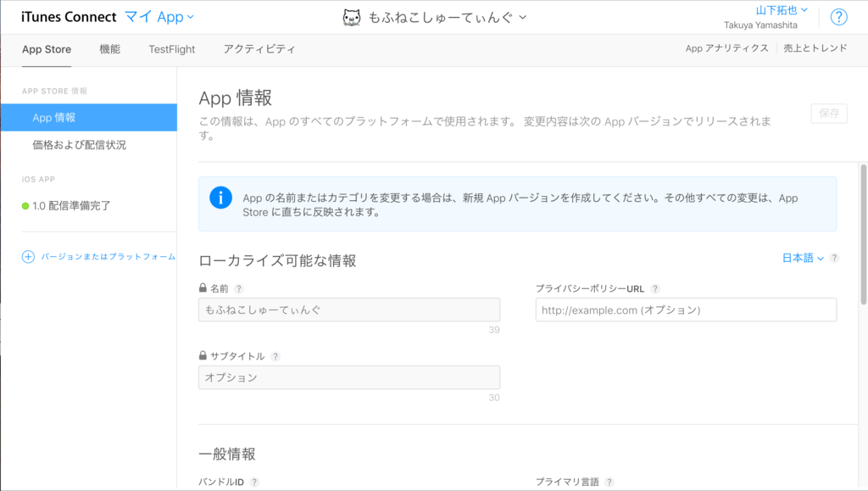868x491 pixels.
Task: Switch to the 機能 tab
Action: (109, 49)
